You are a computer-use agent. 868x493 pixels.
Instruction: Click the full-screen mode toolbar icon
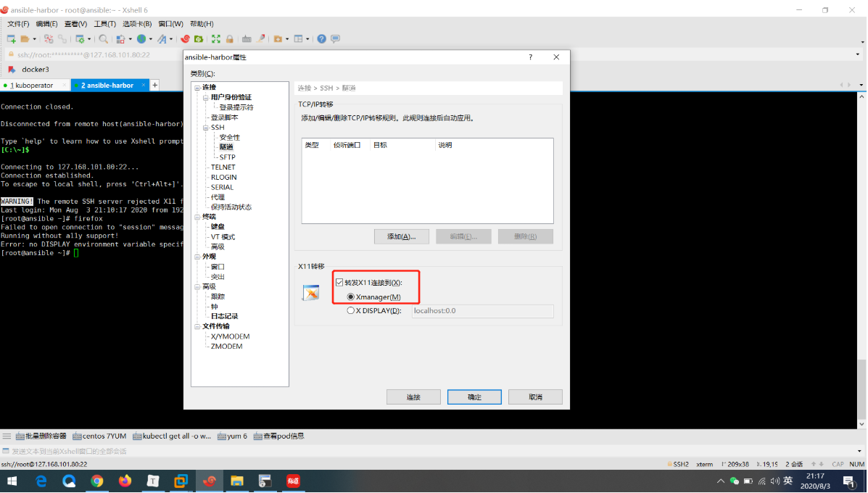pos(215,39)
